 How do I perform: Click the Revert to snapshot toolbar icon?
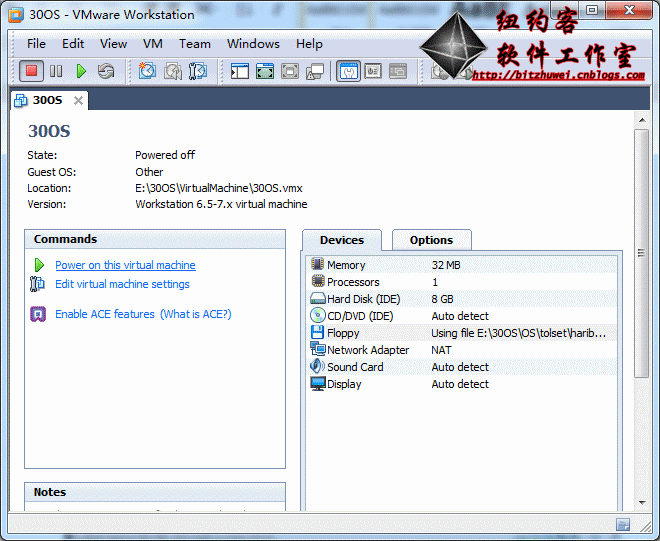pyautogui.click(x=173, y=71)
